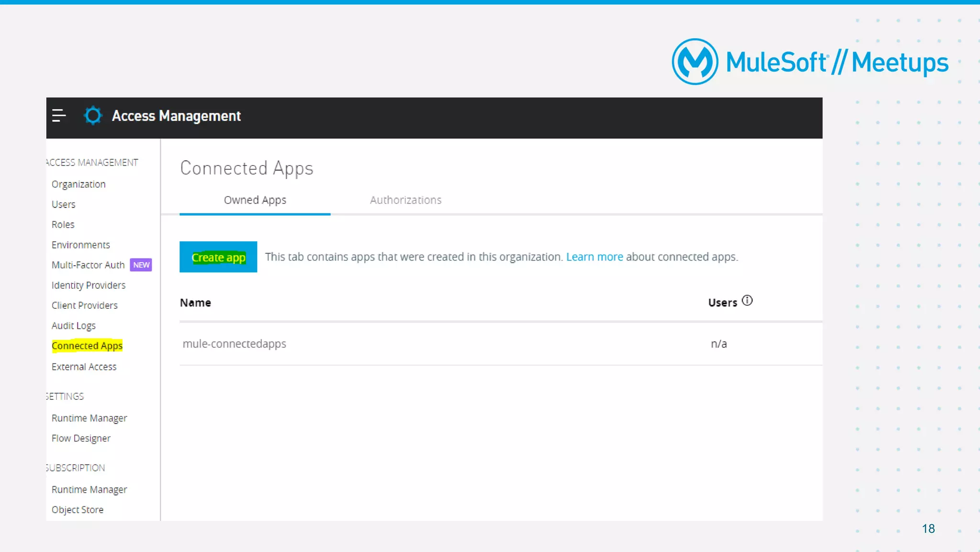Open the Environments sidebar item
The width and height of the screenshot is (980, 552).
point(81,245)
